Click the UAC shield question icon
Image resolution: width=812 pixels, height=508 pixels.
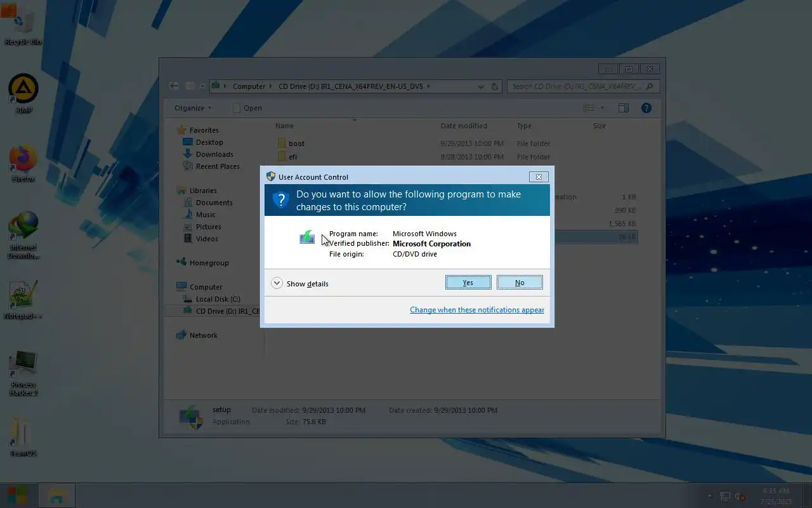click(281, 200)
